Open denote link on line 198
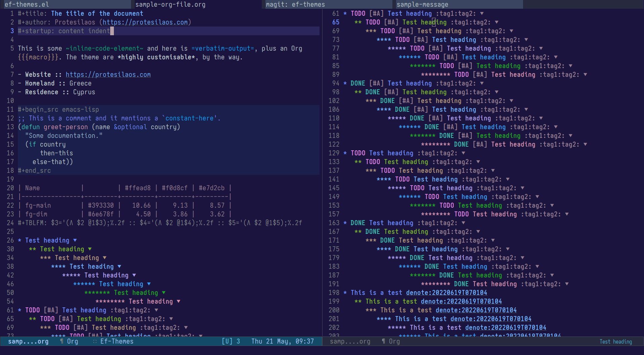This screenshot has width=644, height=355. pyautogui.click(x=446, y=293)
